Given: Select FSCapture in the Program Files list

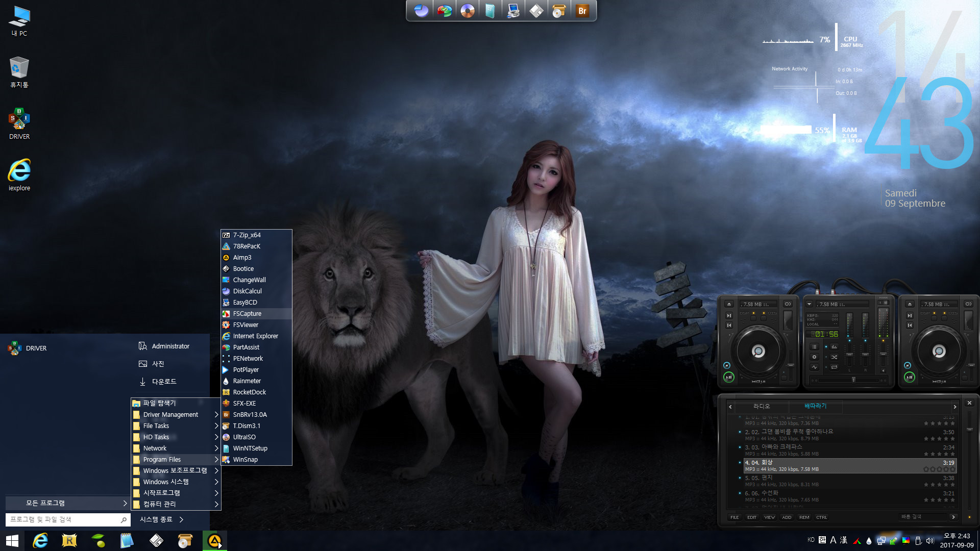Looking at the screenshot, I should coord(256,314).
